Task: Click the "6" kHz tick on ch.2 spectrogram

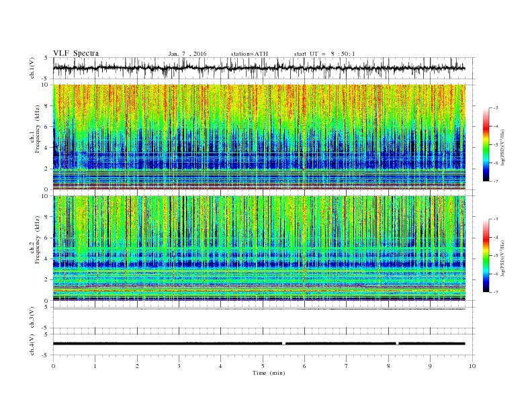Action: [x=47, y=238]
